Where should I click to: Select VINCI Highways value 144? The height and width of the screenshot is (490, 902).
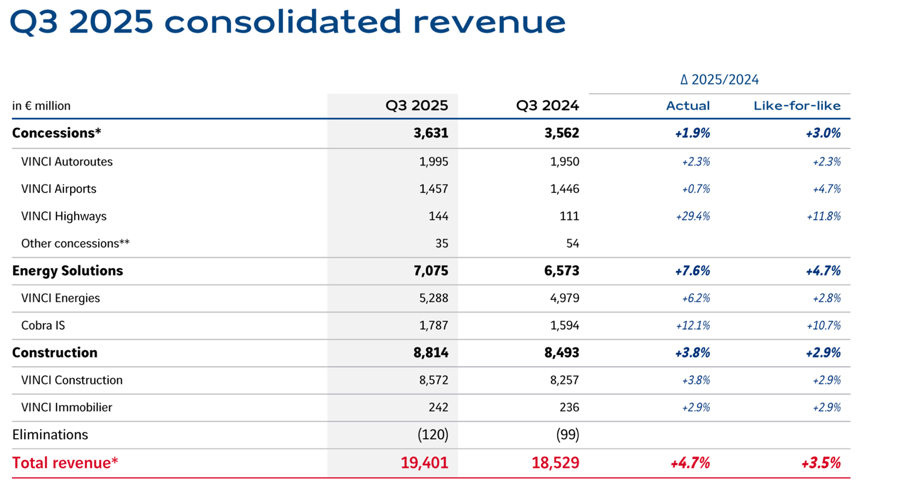(x=438, y=216)
